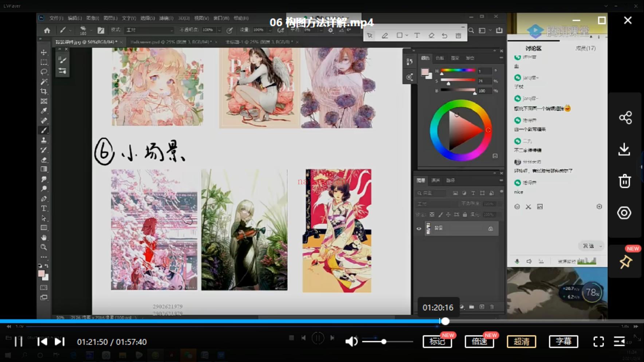This screenshot has height=362, width=644.
Task: Switch to the 通道 channels tab
Action: (x=435, y=180)
